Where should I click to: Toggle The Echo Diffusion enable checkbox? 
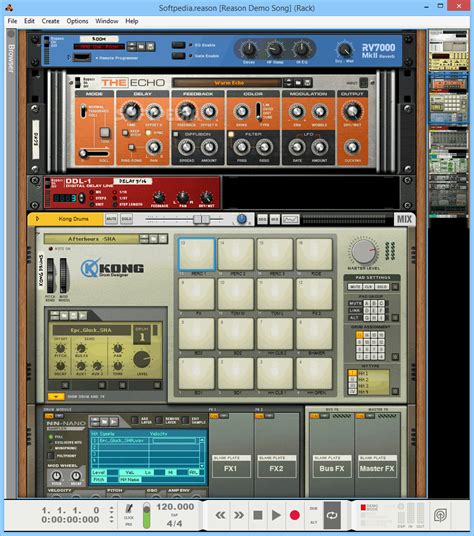(x=176, y=134)
